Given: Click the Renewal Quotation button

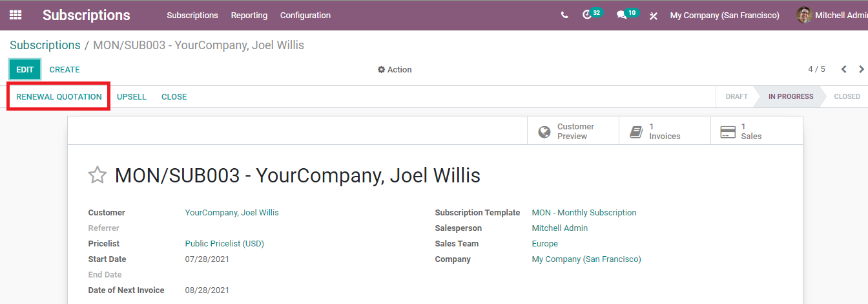Looking at the screenshot, I should 59,96.
